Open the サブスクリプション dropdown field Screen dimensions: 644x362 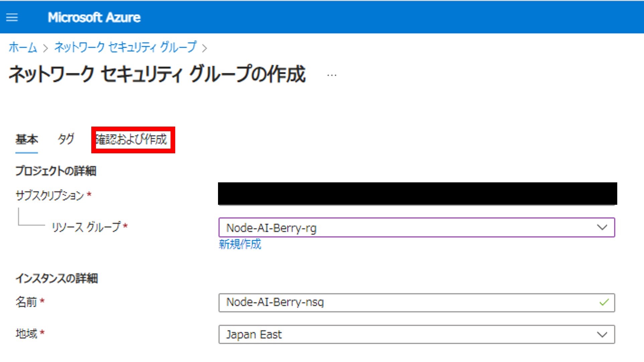pos(417,194)
